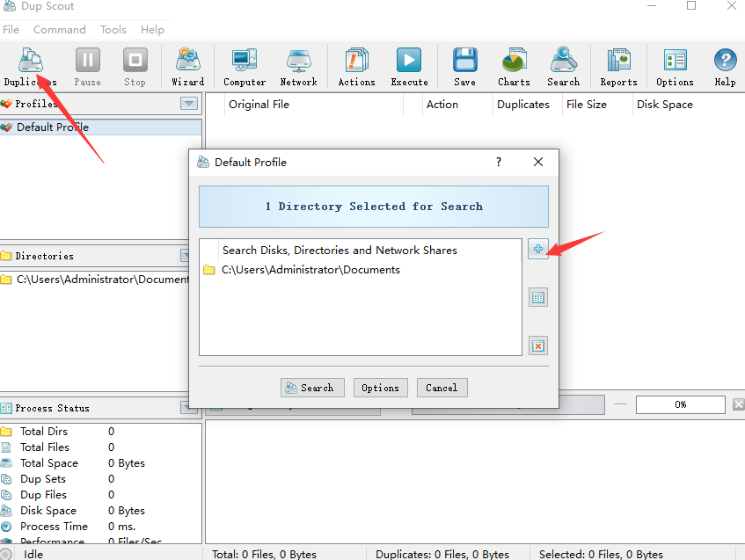Open the Command menu
The height and width of the screenshot is (560, 745).
click(60, 29)
